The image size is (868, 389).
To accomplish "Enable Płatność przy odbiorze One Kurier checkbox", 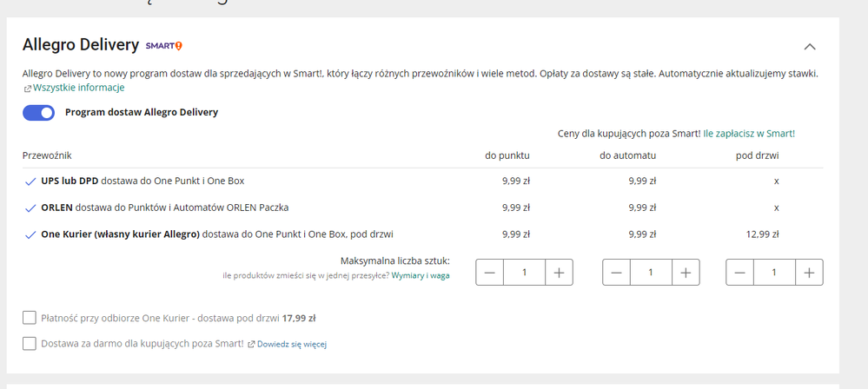I will 30,318.
